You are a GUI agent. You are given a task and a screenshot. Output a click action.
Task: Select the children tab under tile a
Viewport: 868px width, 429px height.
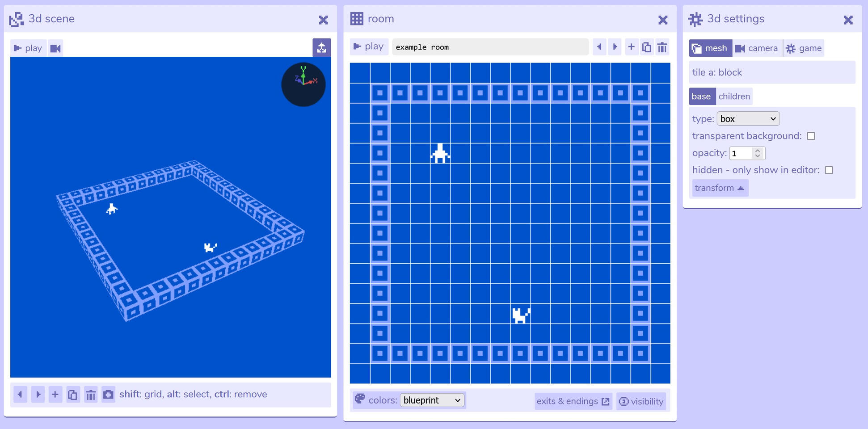pyautogui.click(x=734, y=96)
